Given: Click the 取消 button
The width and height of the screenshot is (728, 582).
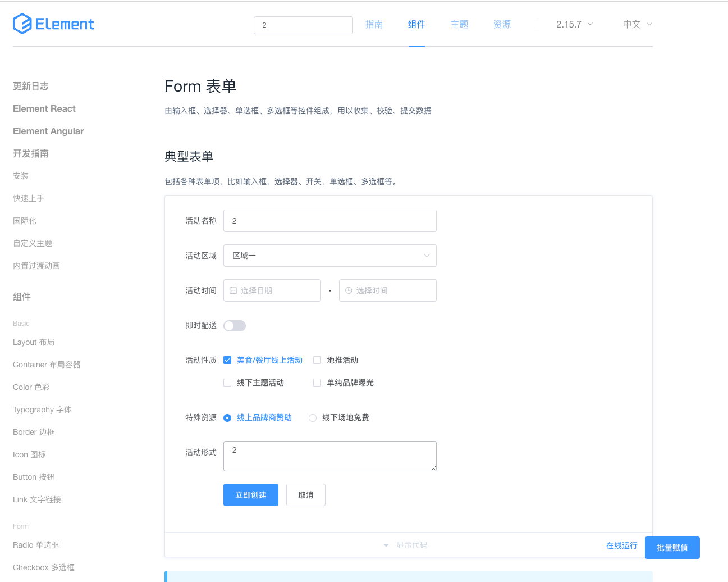Looking at the screenshot, I should pyautogui.click(x=306, y=495).
